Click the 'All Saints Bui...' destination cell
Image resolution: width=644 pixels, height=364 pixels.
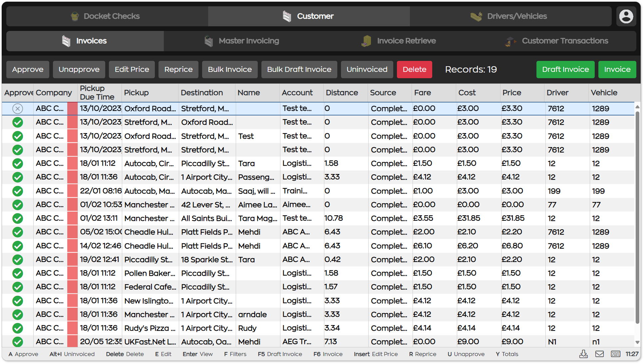point(207,218)
